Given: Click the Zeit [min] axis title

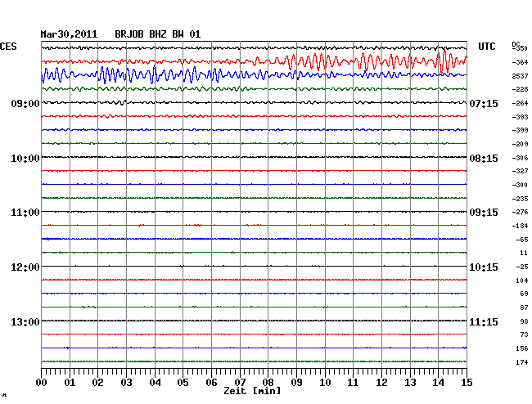Looking at the screenshot, I should [x=252, y=391].
